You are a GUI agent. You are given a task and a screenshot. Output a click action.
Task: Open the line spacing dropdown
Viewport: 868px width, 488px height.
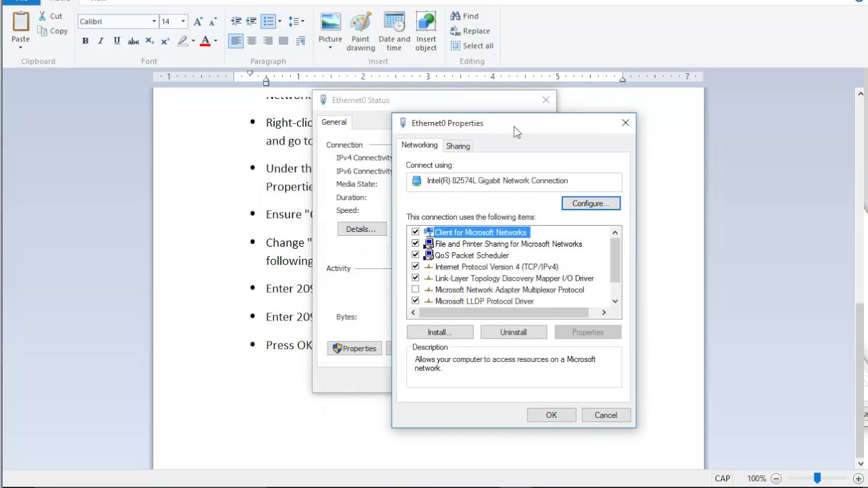click(296, 22)
